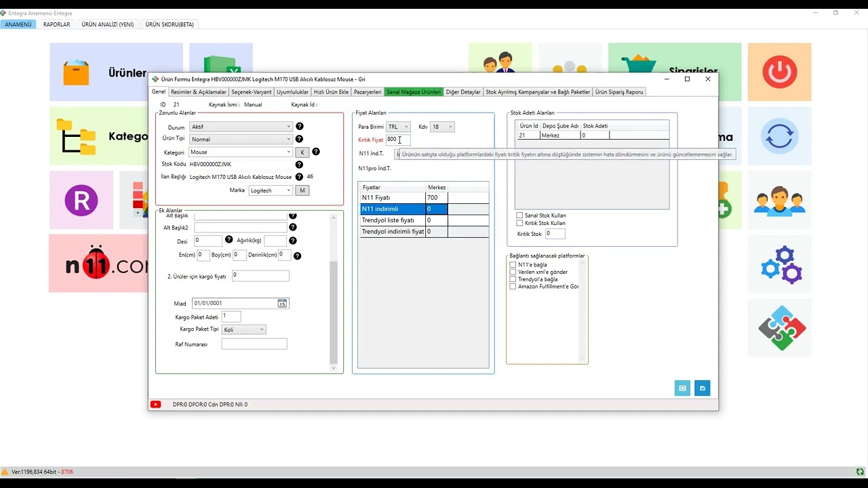
Task: Click the Raf Numarası input field
Action: point(254,344)
